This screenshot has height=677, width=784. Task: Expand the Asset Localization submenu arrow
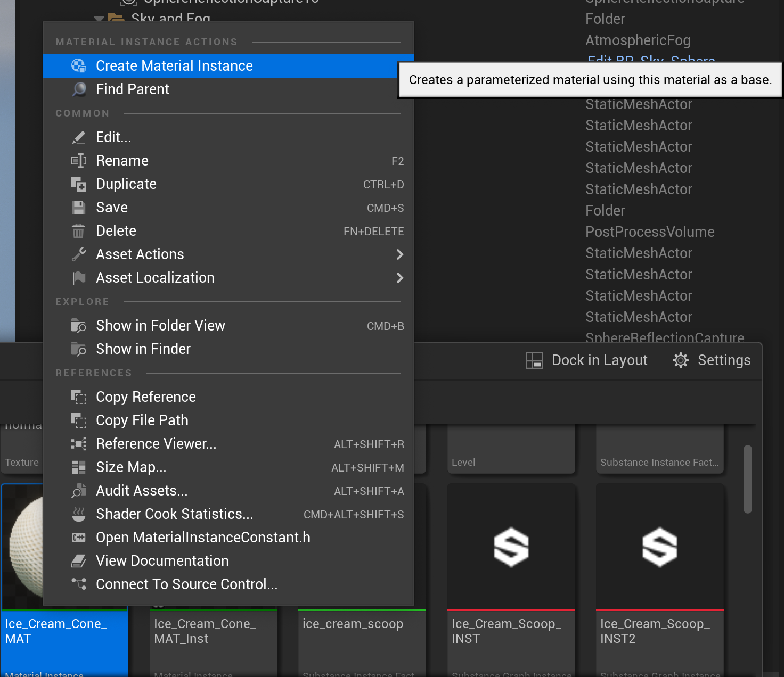pos(400,278)
